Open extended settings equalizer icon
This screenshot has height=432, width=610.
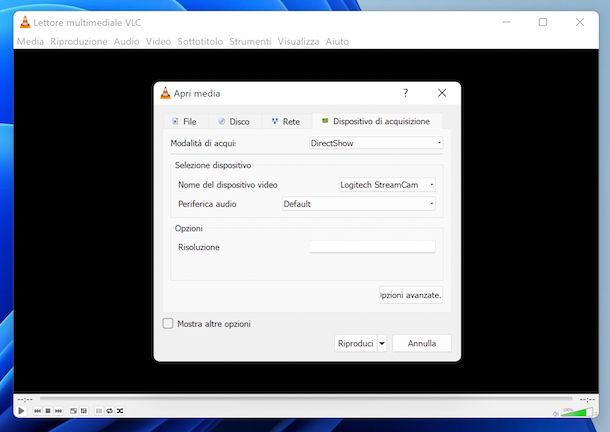click(x=84, y=411)
